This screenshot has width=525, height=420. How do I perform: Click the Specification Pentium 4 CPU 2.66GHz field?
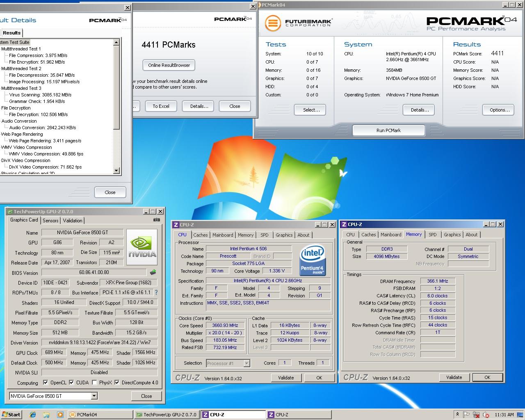(268, 281)
